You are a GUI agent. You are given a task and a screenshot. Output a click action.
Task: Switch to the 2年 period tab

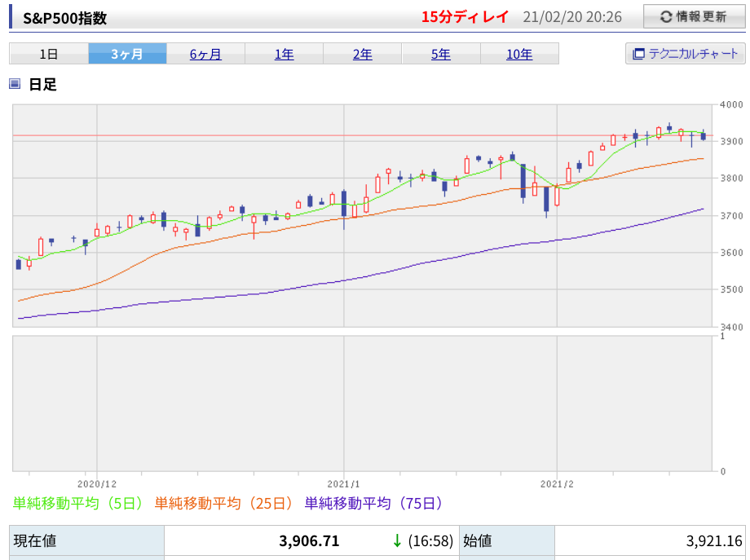coord(363,54)
